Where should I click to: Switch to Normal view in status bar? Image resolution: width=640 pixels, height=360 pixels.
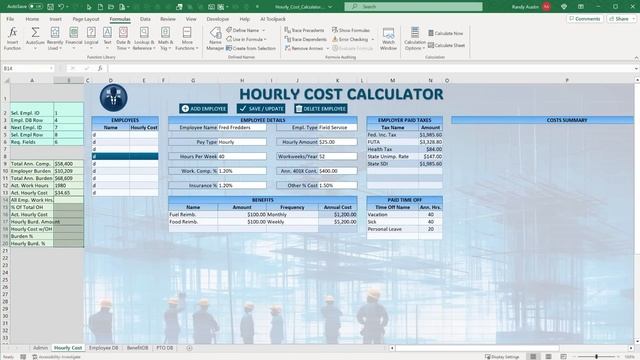(533, 357)
